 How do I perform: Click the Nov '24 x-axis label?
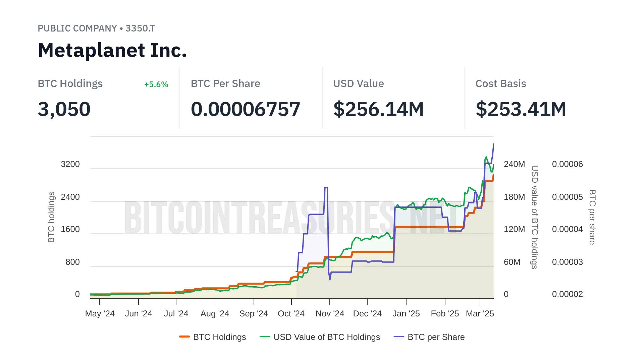pos(330,314)
